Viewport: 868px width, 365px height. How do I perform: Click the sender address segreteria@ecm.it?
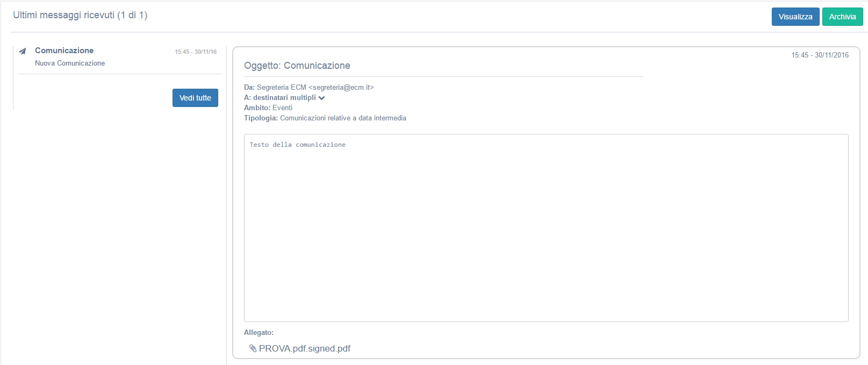[x=341, y=88]
